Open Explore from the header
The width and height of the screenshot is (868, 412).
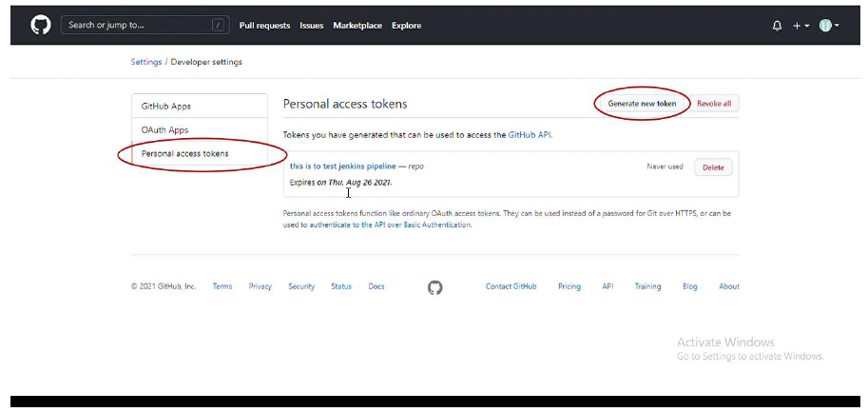click(x=406, y=26)
